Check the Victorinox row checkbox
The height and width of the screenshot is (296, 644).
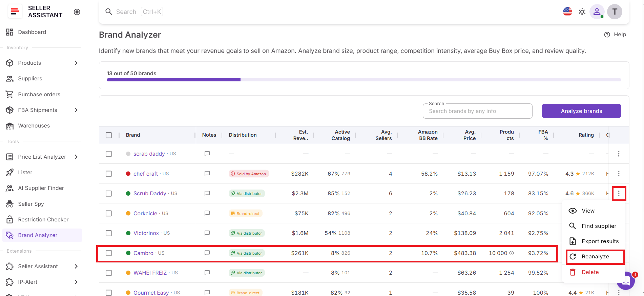[109, 233]
